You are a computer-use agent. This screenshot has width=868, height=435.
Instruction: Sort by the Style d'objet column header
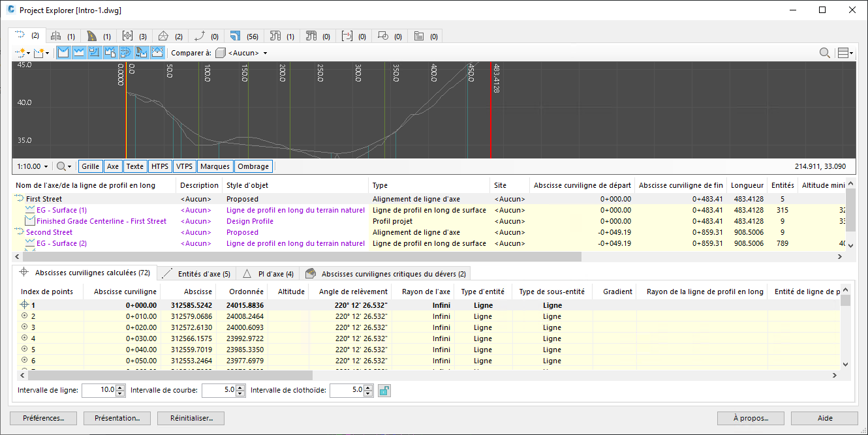point(296,185)
